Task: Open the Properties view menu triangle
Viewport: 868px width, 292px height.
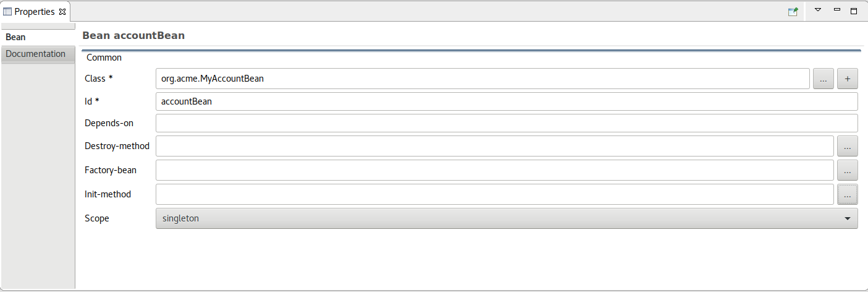Action: (x=817, y=10)
